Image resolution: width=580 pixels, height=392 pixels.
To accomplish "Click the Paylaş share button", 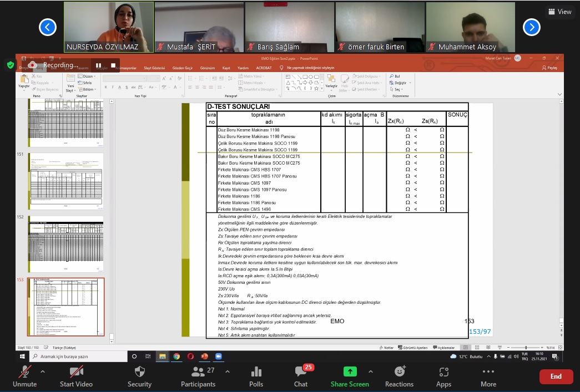I will [x=549, y=68].
